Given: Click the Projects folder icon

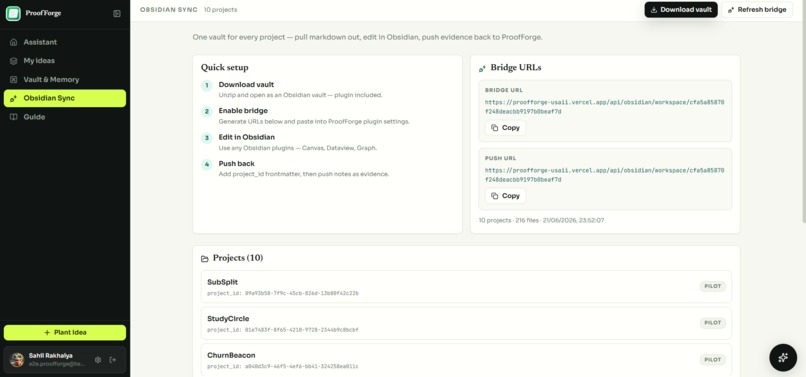Looking at the screenshot, I should point(205,258).
